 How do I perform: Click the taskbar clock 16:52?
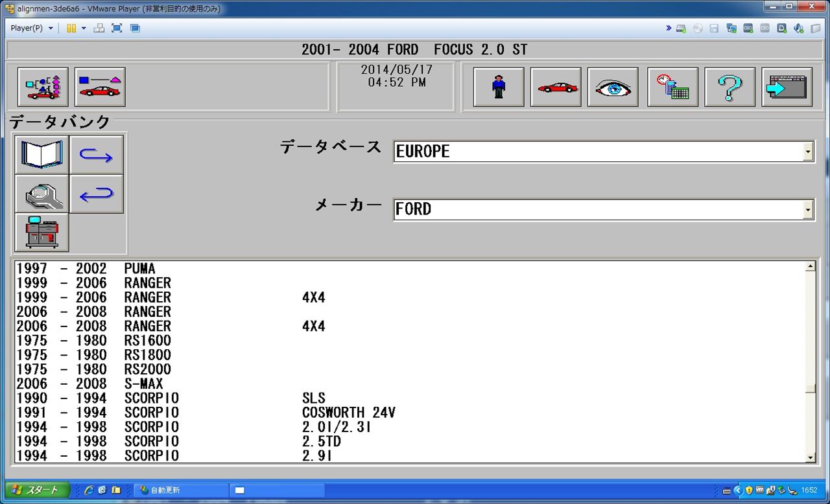click(809, 490)
